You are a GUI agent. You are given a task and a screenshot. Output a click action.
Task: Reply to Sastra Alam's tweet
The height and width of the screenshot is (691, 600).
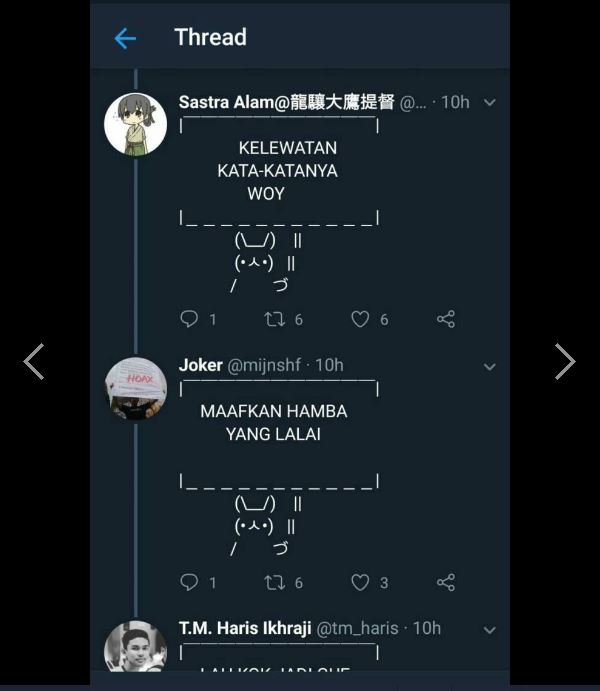(189, 319)
